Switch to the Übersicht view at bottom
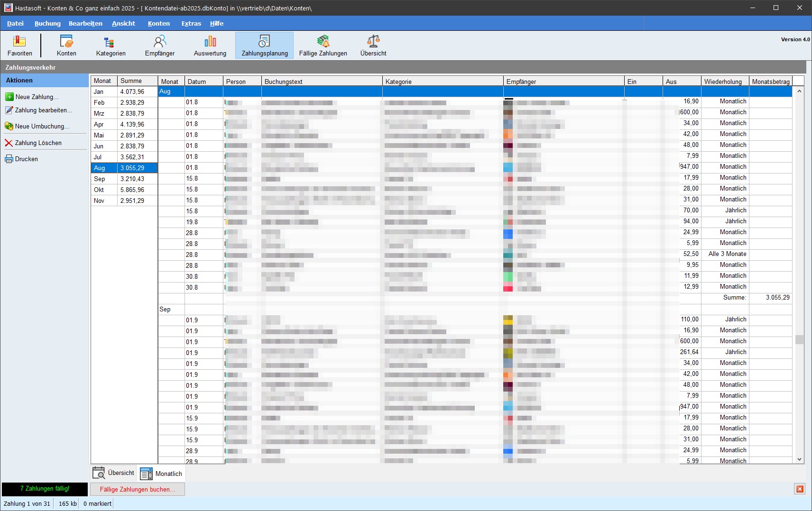 (113, 473)
